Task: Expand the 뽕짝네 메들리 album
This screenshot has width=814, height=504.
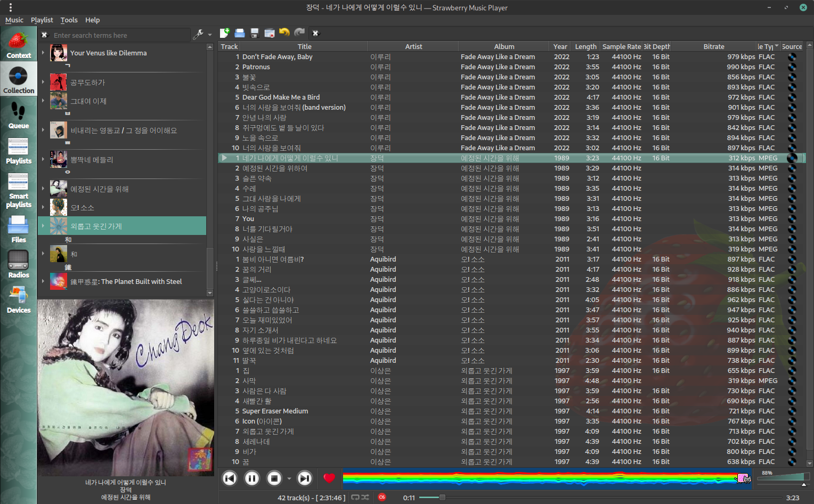Action: 43,159
